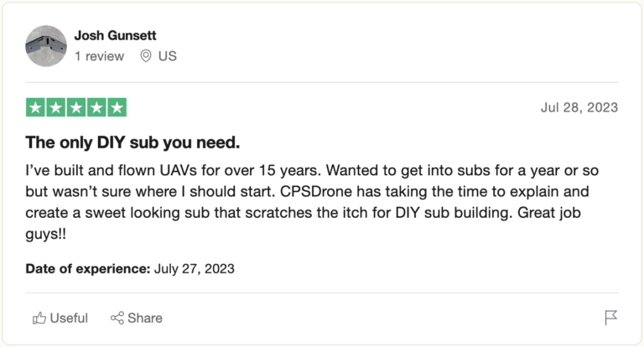Select the third green rating star
The width and height of the screenshot is (644, 347).
point(76,107)
